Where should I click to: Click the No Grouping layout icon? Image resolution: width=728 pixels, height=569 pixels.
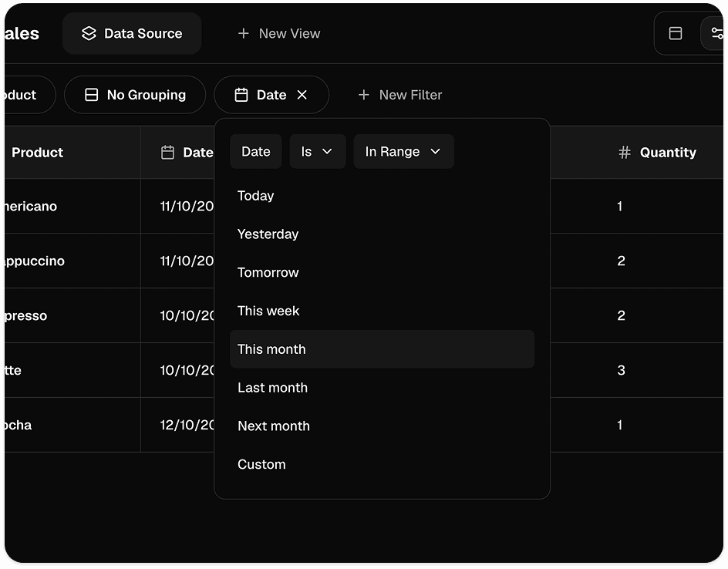point(92,95)
